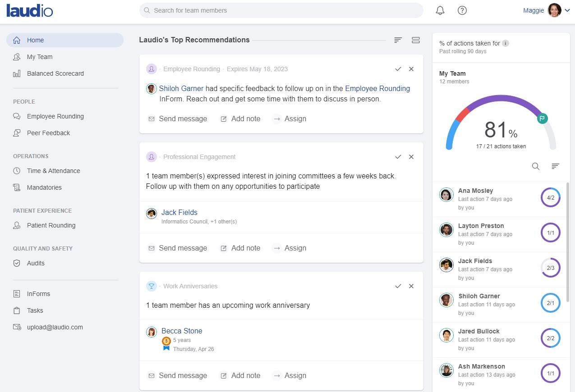This screenshot has height=392, width=575.
Task: Click the info icon next to actions taken
Action: pos(506,43)
